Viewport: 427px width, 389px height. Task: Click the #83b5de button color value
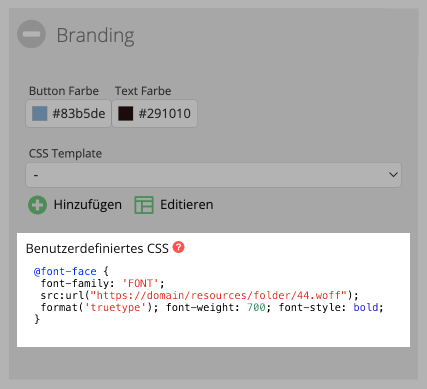click(x=79, y=114)
